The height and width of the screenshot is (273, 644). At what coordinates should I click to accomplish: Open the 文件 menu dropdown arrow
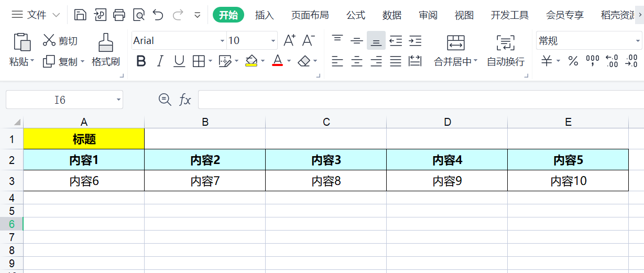(56, 15)
